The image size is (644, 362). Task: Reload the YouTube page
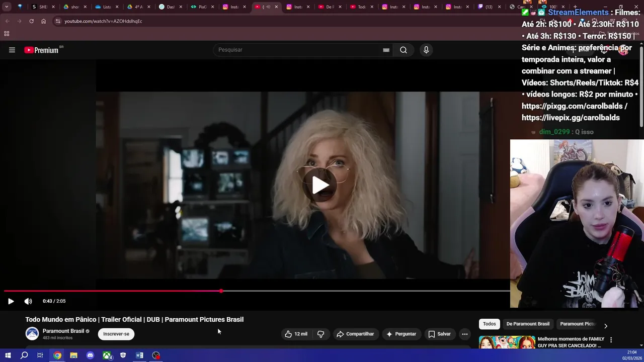pos(31,21)
